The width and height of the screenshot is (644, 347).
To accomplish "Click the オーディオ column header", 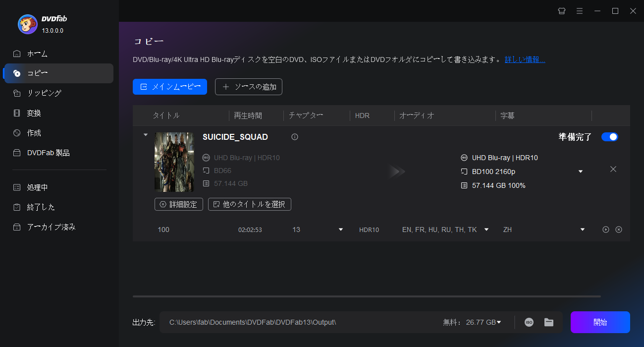I will [x=417, y=116].
